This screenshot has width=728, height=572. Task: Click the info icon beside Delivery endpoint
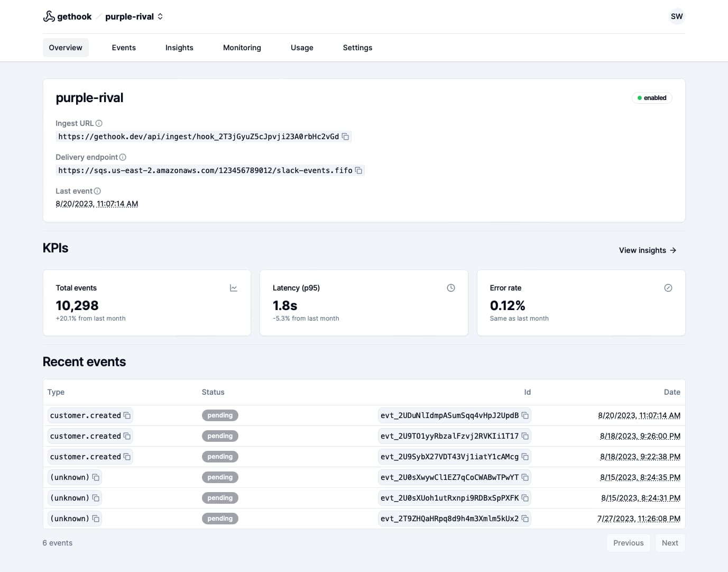123,157
